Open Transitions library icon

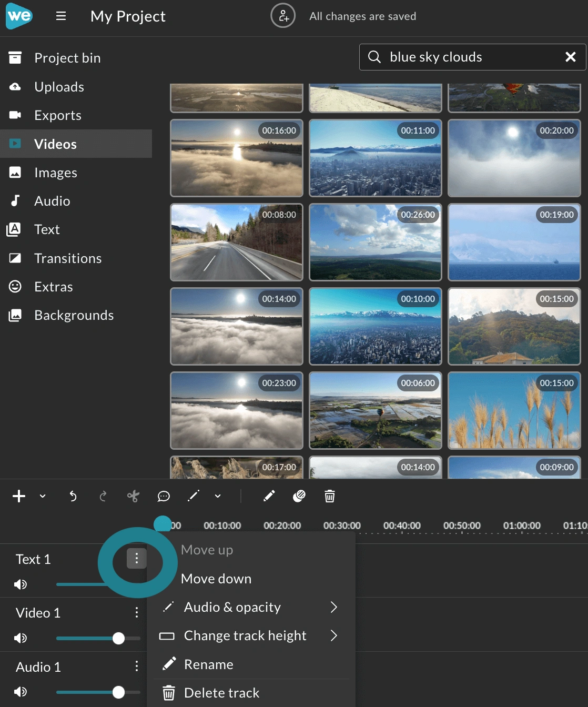[x=15, y=258]
